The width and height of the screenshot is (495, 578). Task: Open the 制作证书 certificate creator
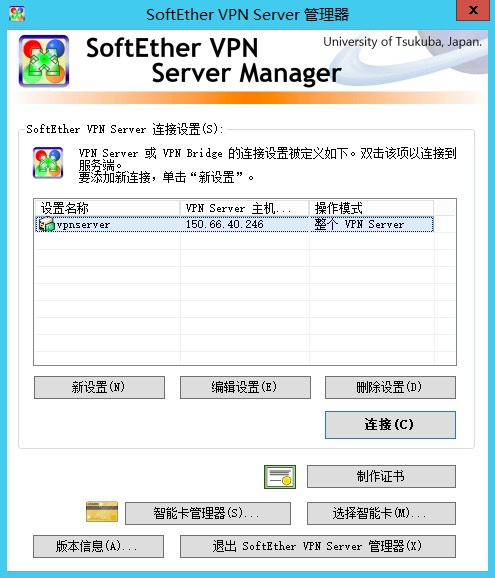click(x=381, y=476)
